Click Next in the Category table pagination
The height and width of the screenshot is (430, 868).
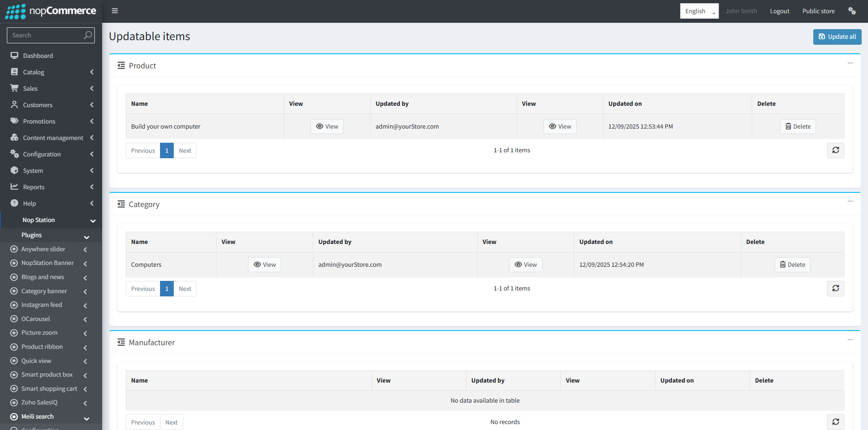[x=185, y=289]
